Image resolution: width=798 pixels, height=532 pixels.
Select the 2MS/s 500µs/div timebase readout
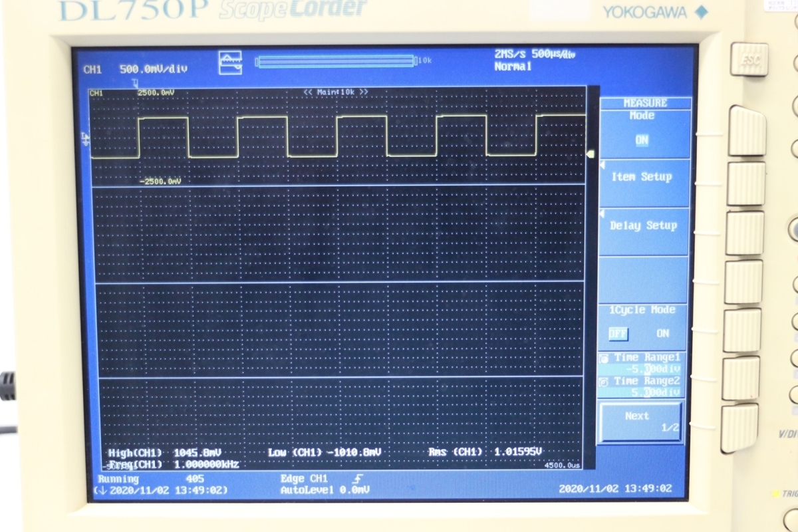click(535, 55)
